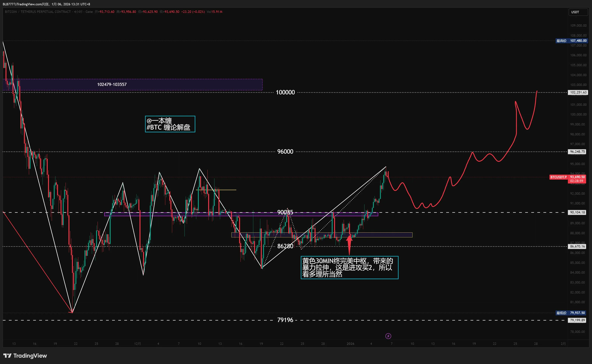Click the BTCUSDT.P price tag
The image size is (592, 364).
(x=558, y=177)
